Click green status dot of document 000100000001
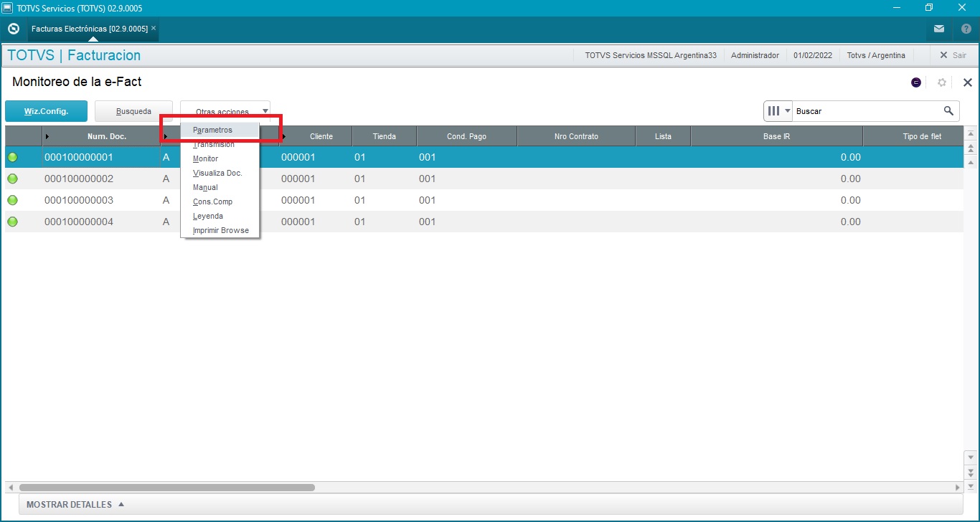Viewport: 980px width, 522px height. click(x=12, y=157)
